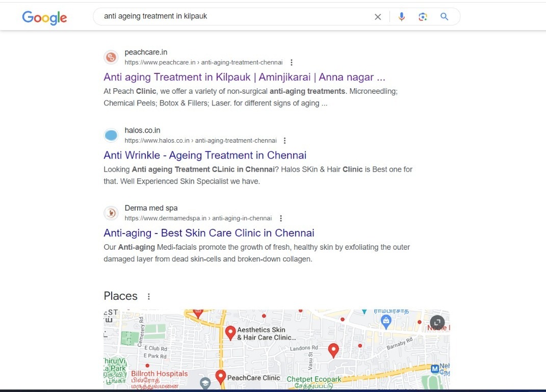Click the Derma med spa favicon
This screenshot has width=546, height=392.
111,213
